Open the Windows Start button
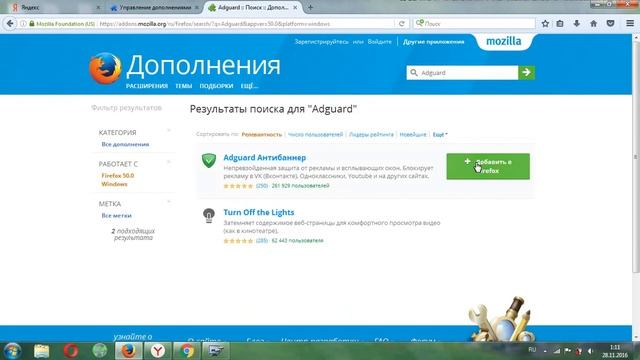The height and width of the screenshot is (360, 640). click(x=12, y=351)
